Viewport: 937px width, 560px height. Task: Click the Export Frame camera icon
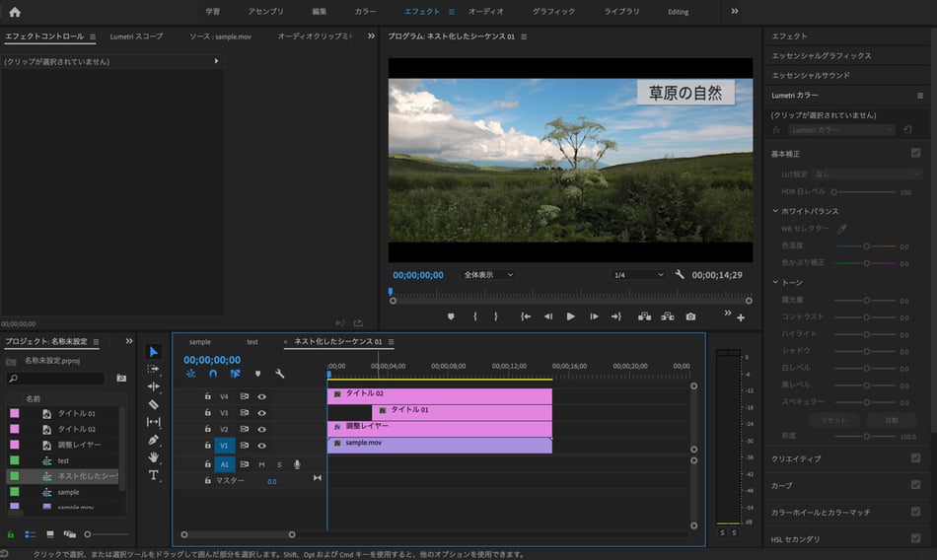click(690, 316)
